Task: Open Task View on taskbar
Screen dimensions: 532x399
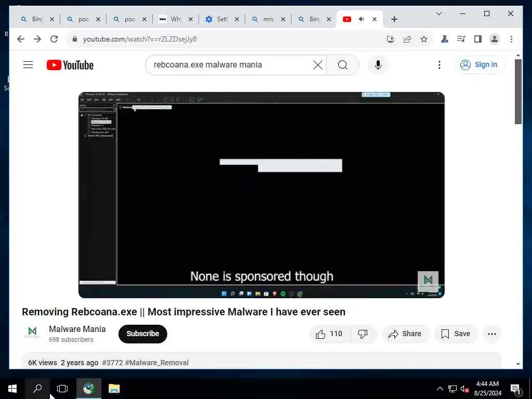Action: click(62, 389)
